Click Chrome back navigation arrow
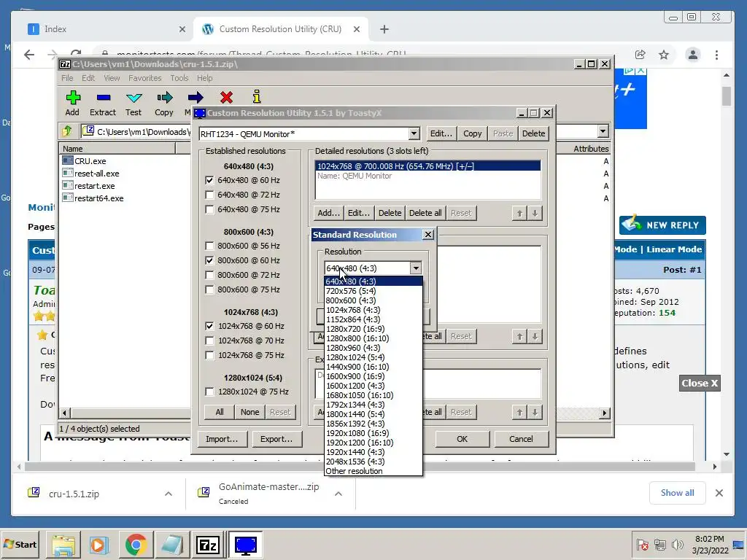This screenshot has width=747, height=560. [x=29, y=55]
